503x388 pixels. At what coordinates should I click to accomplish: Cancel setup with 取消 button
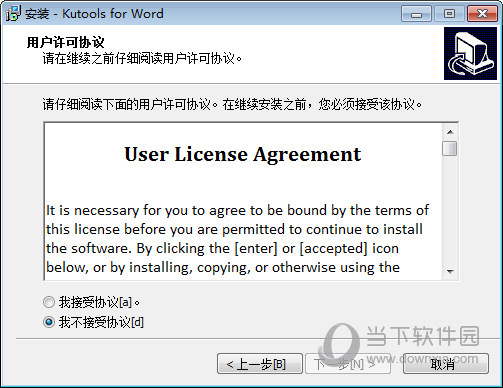446,364
